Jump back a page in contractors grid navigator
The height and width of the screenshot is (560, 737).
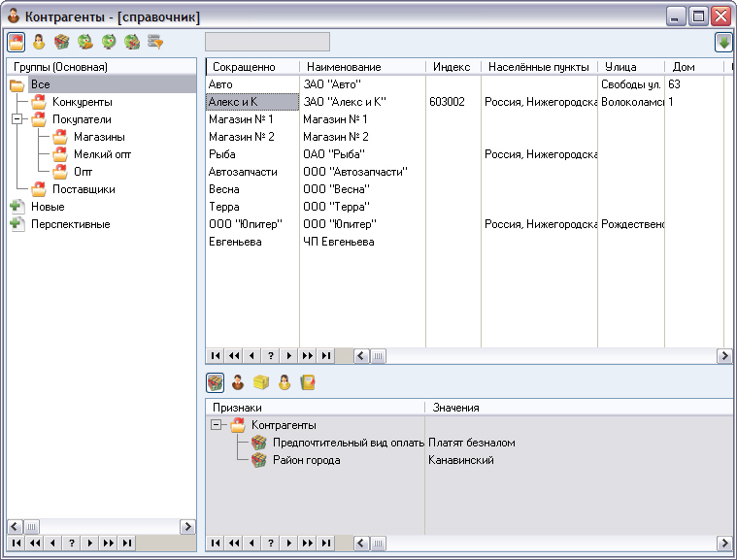(x=234, y=356)
